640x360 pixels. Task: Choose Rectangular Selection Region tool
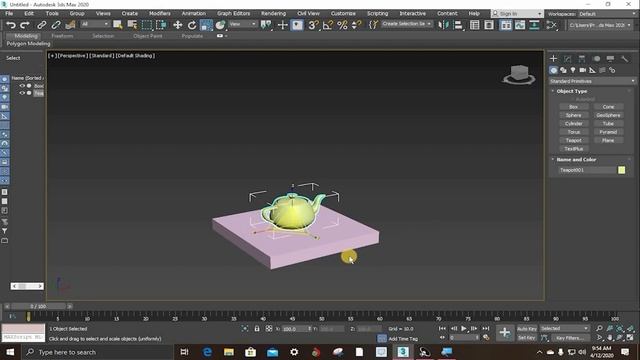point(147,25)
